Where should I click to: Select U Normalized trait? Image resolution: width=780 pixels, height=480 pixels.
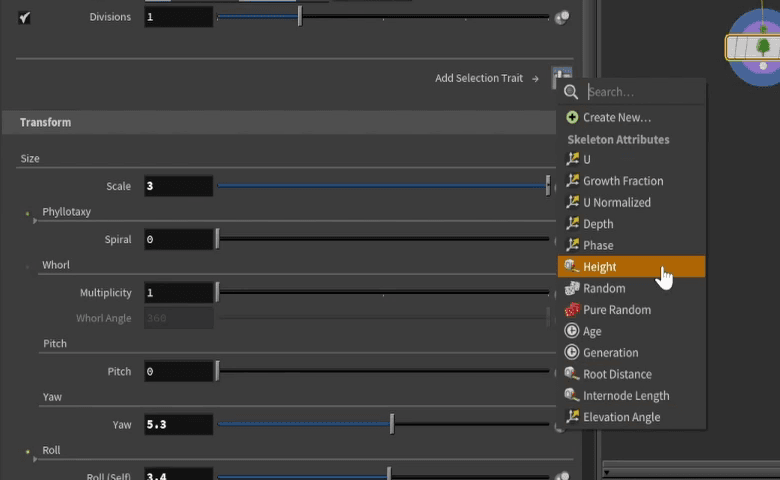tap(631, 202)
